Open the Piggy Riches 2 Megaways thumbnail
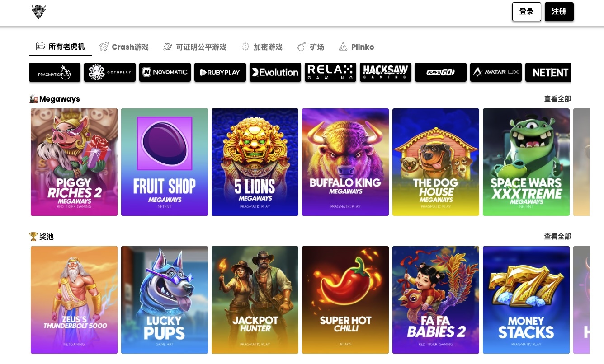This screenshot has height=364, width=604. tap(74, 162)
